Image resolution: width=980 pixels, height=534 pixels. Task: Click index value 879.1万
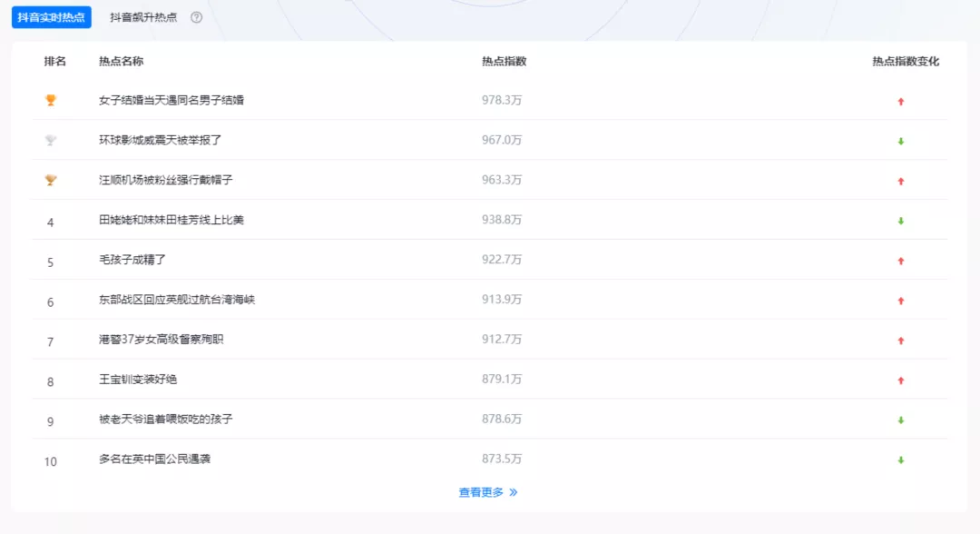click(x=501, y=380)
